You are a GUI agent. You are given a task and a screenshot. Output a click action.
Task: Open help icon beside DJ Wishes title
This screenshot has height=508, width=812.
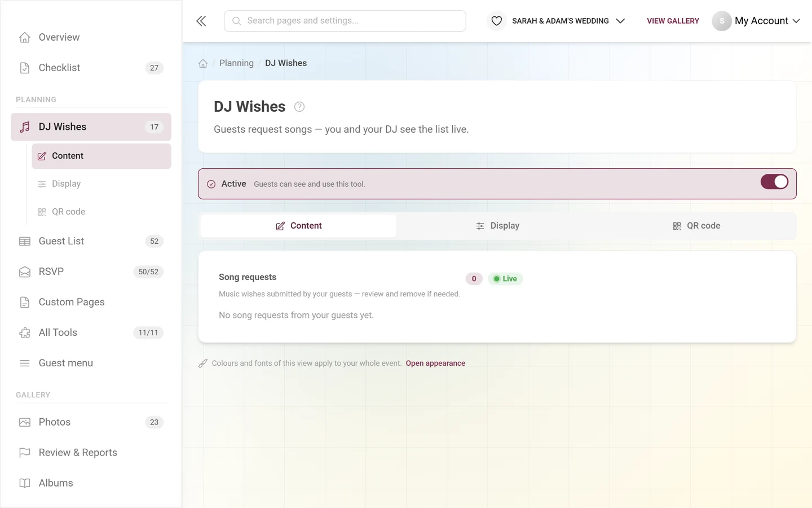299,107
